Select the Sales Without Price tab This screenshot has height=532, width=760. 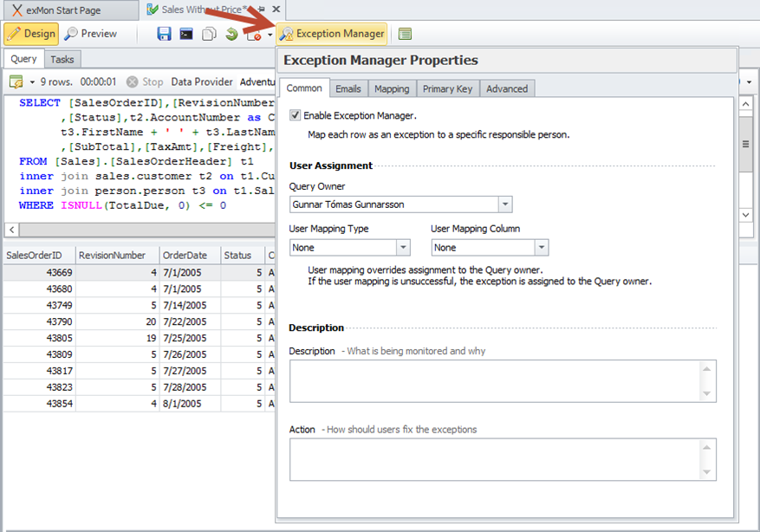204,10
